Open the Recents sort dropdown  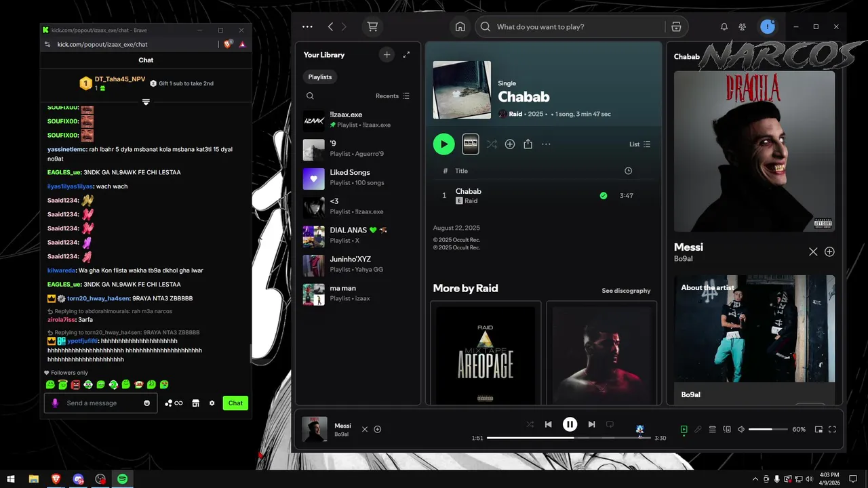pos(393,96)
